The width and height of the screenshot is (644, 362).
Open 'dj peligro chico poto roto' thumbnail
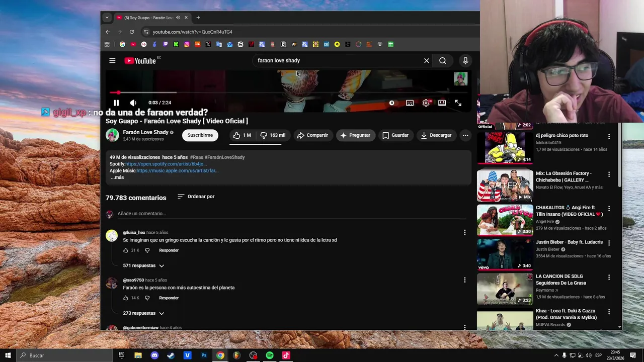505,147
